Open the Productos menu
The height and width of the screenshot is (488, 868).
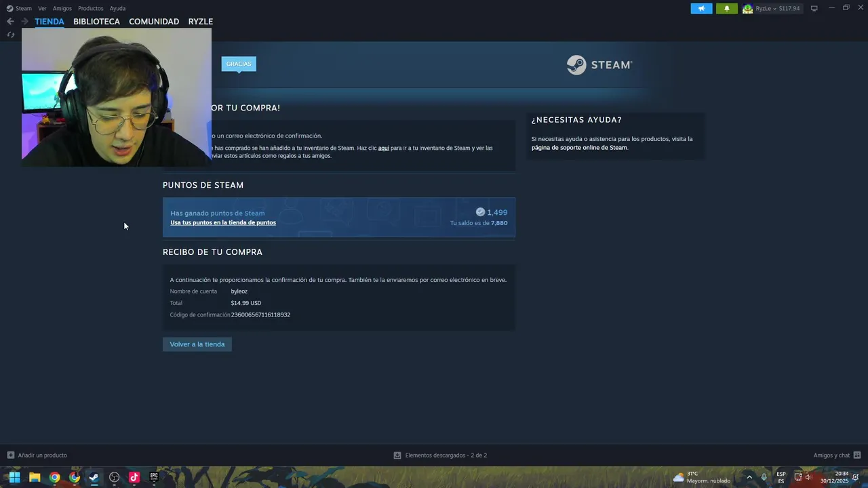(90, 8)
